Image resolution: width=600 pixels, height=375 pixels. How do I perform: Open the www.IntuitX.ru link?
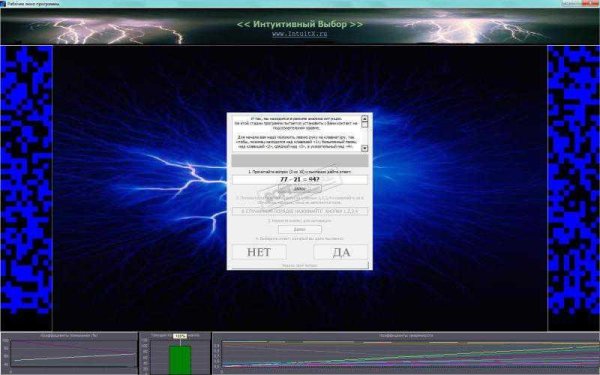[x=300, y=34]
